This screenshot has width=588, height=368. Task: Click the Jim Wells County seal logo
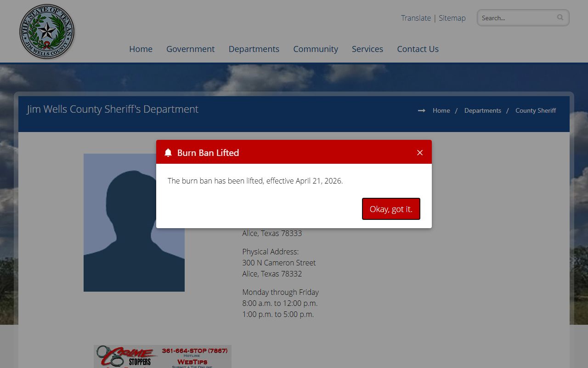pos(47,32)
